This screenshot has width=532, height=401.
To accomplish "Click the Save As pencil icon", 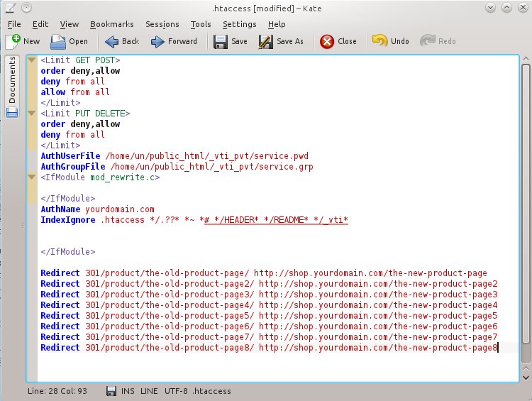I will pos(266,41).
